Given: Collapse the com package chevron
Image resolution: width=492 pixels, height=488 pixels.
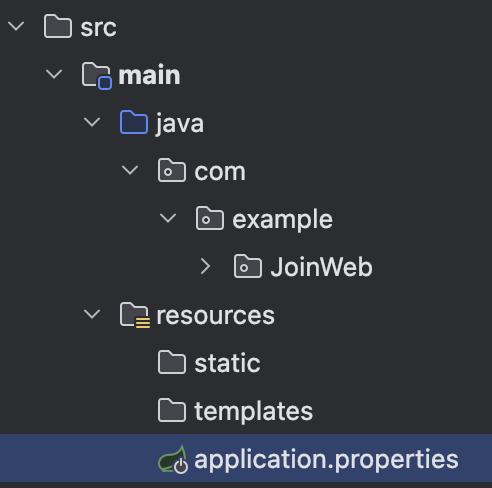Looking at the screenshot, I should [130, 170].
